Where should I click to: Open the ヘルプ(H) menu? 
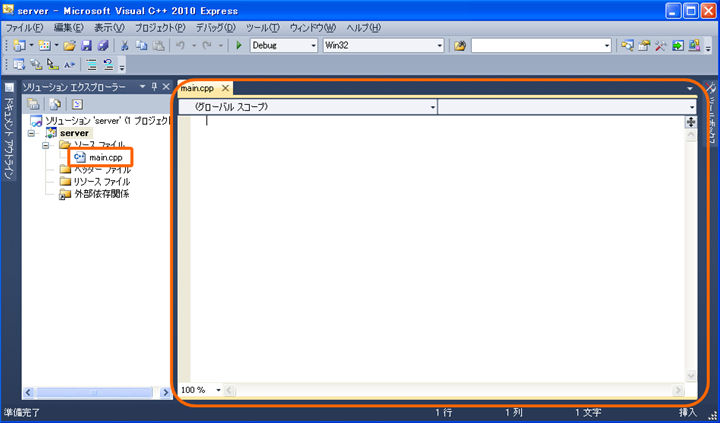tap(364, 28)
